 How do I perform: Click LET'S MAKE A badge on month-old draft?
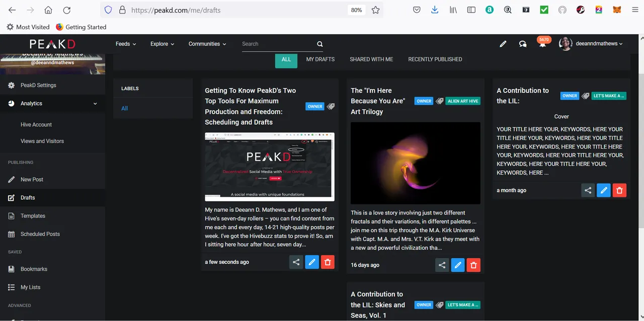pos(609,96)
